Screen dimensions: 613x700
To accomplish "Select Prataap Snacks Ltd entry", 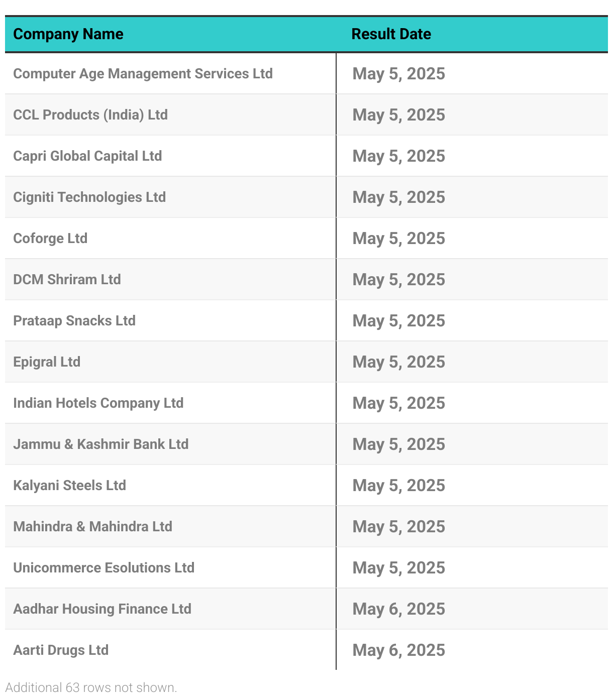I will 74,321.
